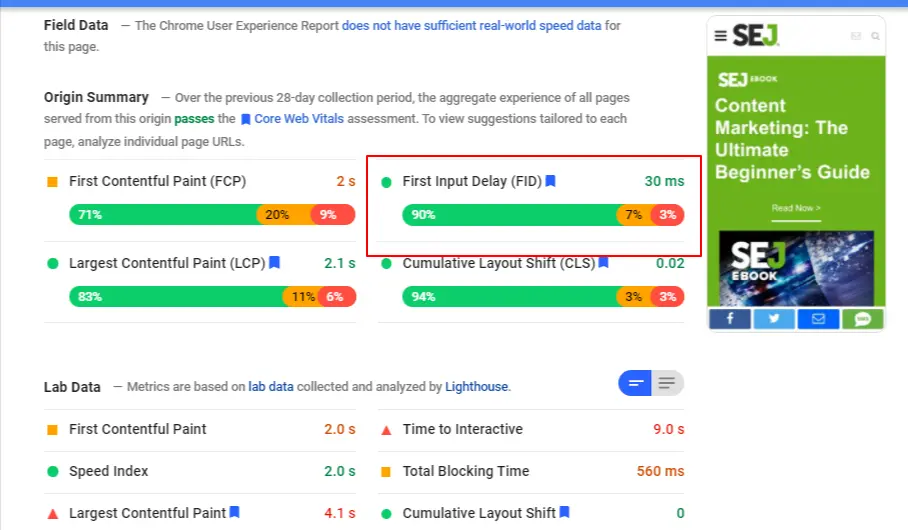This screenshot has height=530, width=908.
Task: Click the '0.02' CLS value
Action: click(x=670, y=263)
